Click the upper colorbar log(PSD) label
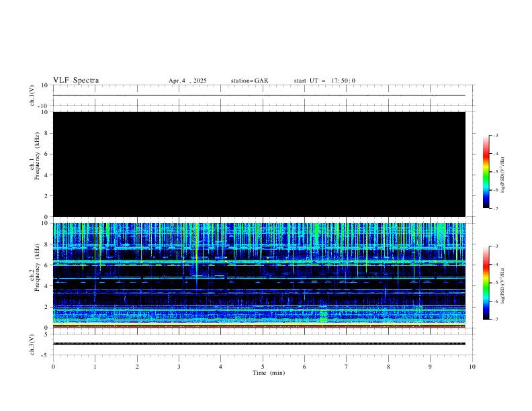 click(x=502, y=175)
